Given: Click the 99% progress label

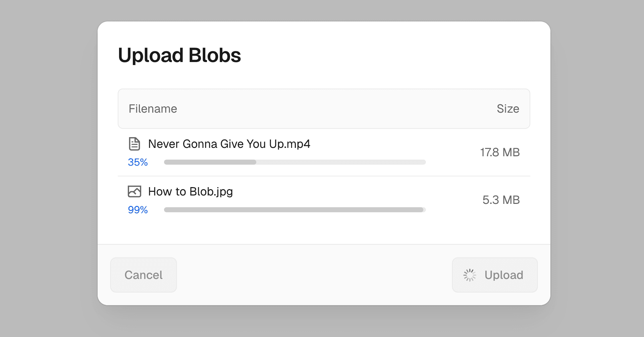Looking at the screenshot, I should [138, 210].
